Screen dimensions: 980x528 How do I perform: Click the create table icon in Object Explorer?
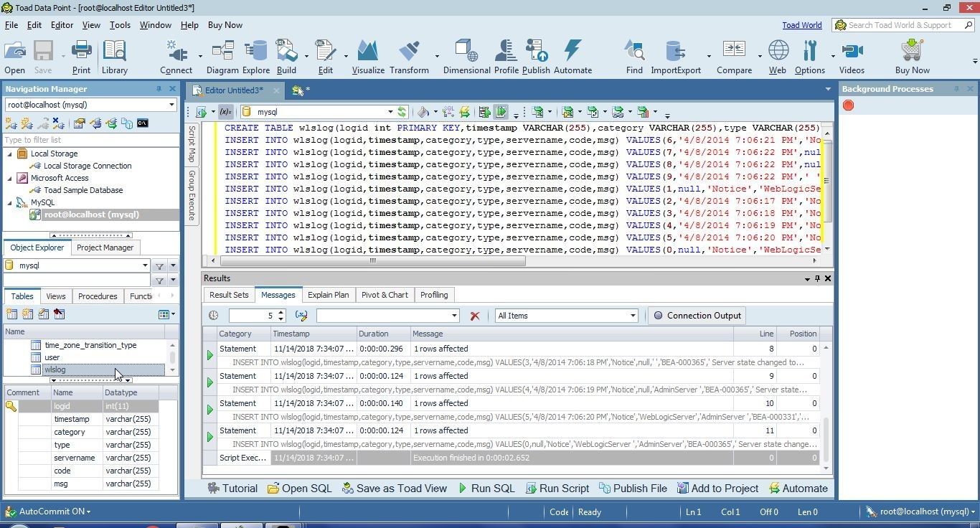11,314
